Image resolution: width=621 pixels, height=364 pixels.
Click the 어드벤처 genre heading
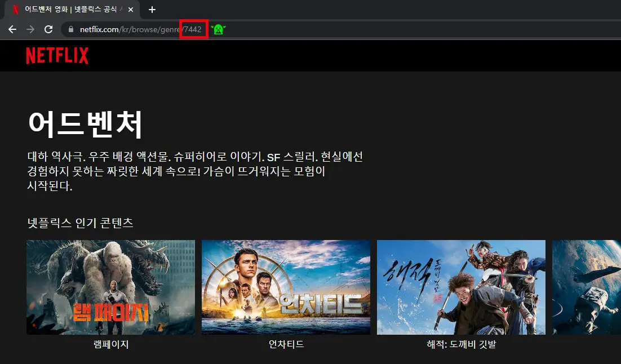pos(85,125)
